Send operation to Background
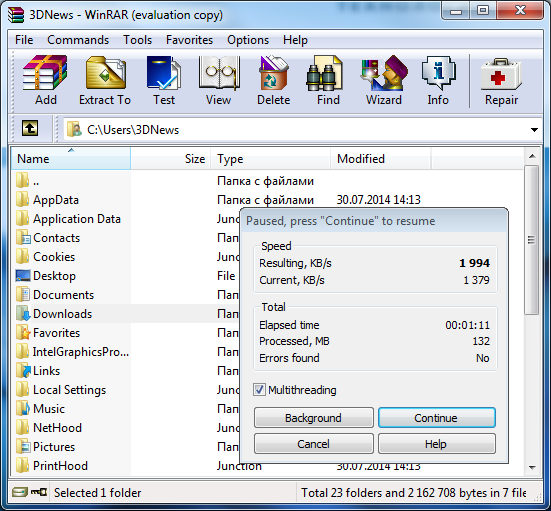This screenshot has height=511, width=551. tap(313, 418)
